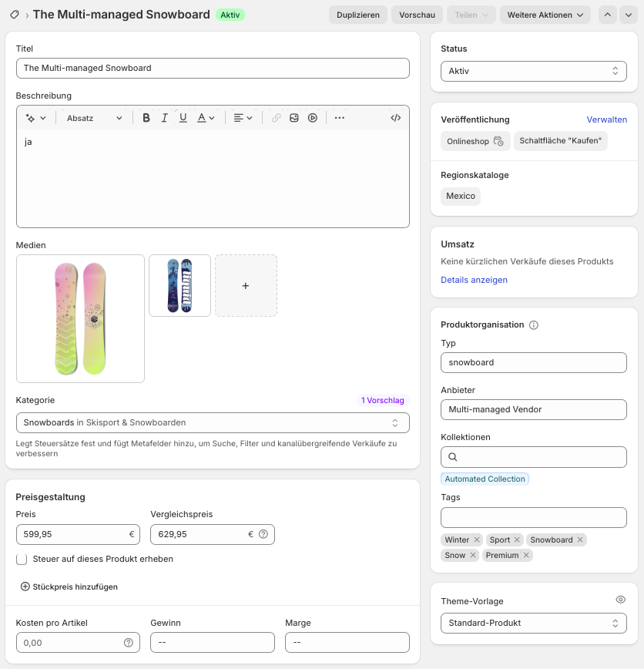Image resolution: width=644 pixels, height=669 pixels.
Task: Remove the Winter tag
Action: [x=477, y=540]
